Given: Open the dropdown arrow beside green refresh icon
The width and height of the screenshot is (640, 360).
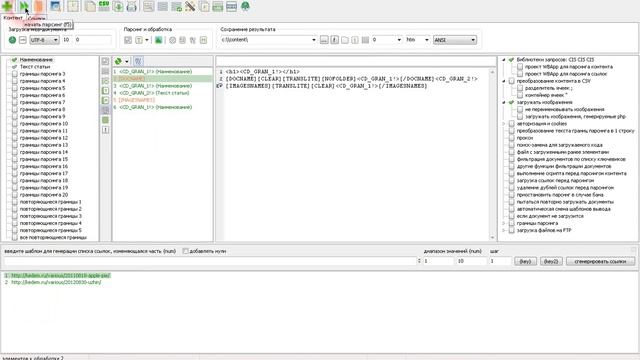Looking at the screenshot, I should (x=127, y=61).
